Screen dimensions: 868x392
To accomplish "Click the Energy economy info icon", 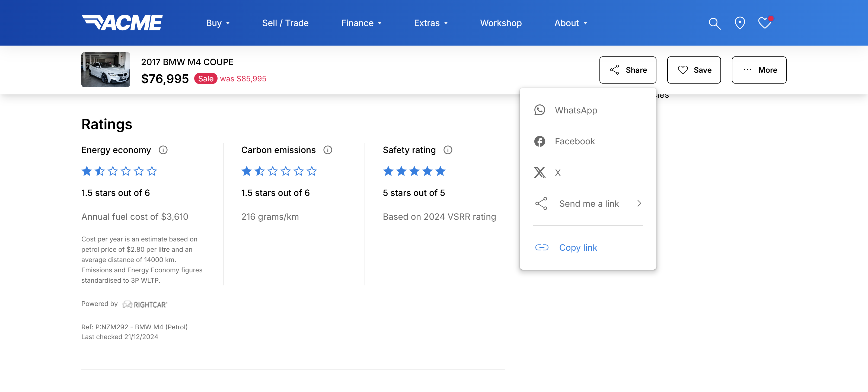I will (x=163, y=150).
